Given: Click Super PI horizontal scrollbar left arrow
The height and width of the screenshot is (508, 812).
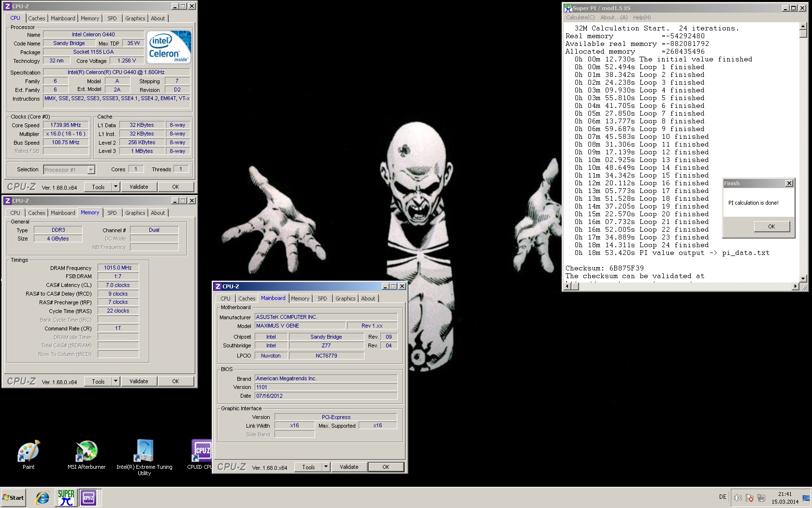Looking at the screenshot, I should coord(568,286).
